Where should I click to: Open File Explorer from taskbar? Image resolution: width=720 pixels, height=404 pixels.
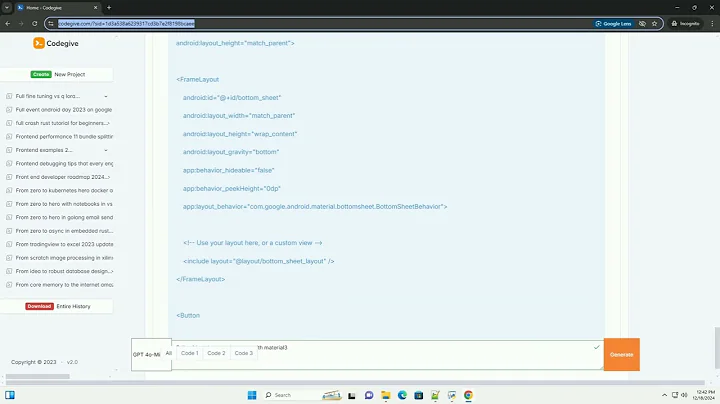[386, 395]
